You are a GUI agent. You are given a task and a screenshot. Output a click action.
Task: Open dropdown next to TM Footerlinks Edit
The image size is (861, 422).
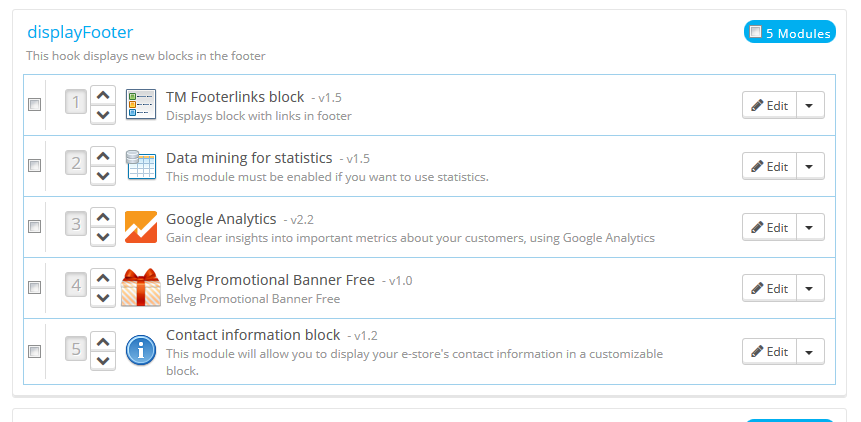point(810,105)
